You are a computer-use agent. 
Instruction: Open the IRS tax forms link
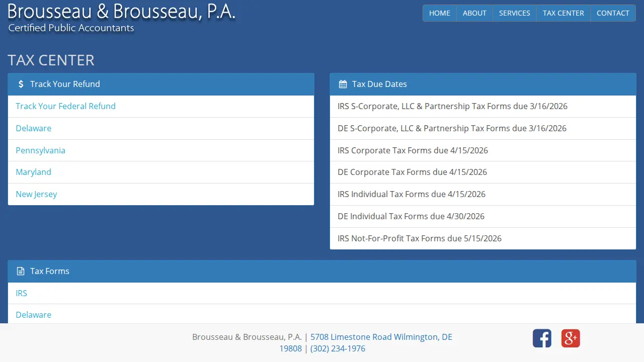[21, 293]
